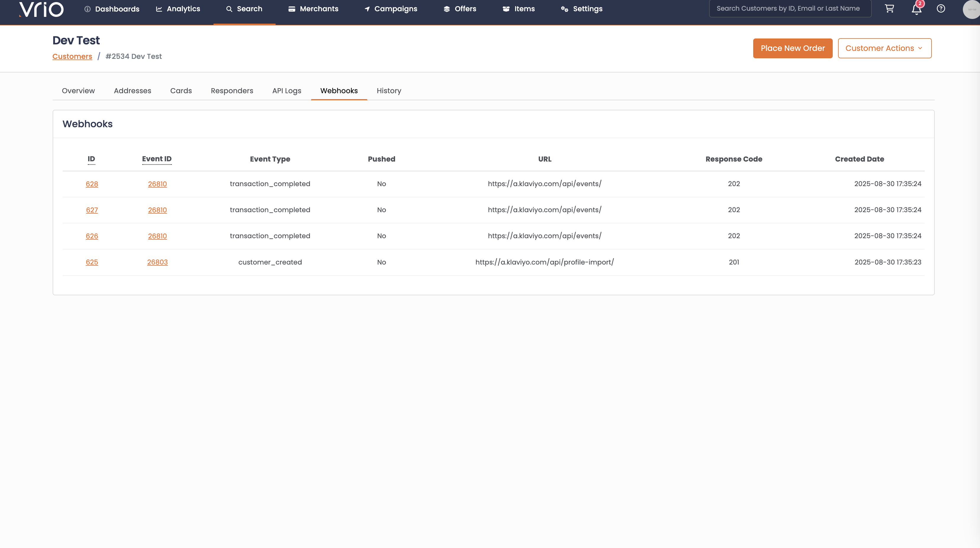The width and height of the screenshot is (980, 548).
Task: Open webhook ID 626
Action: click(92, 236)
